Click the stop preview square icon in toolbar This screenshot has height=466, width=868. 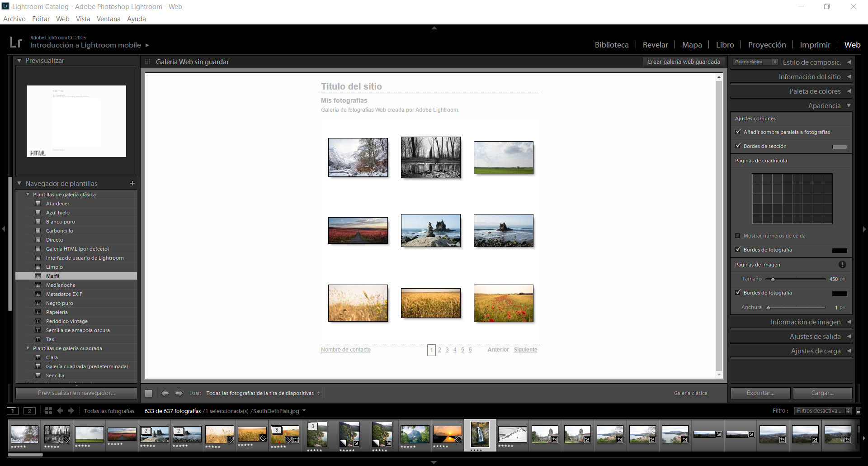(149, 393)
